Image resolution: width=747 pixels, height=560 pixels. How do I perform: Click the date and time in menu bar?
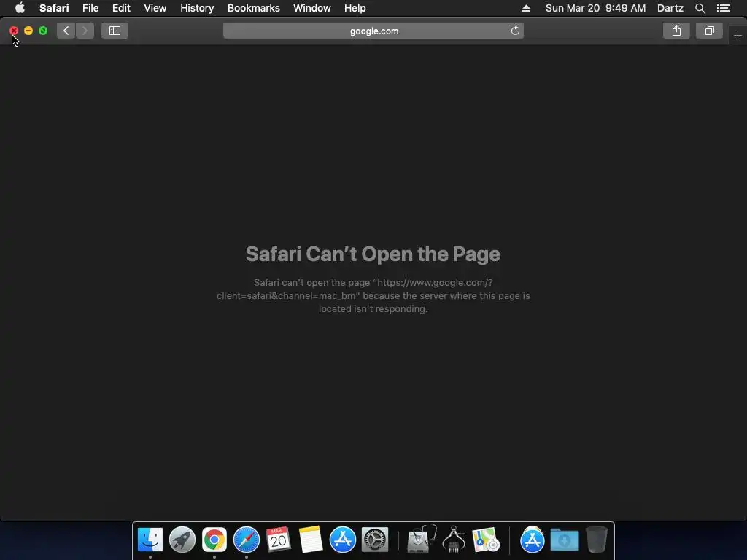[595, 8]
